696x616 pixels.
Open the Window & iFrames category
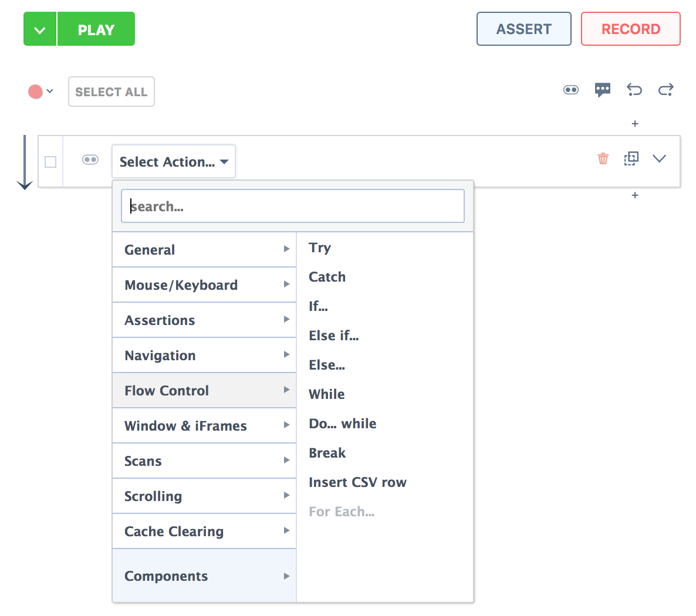(204, 425)
